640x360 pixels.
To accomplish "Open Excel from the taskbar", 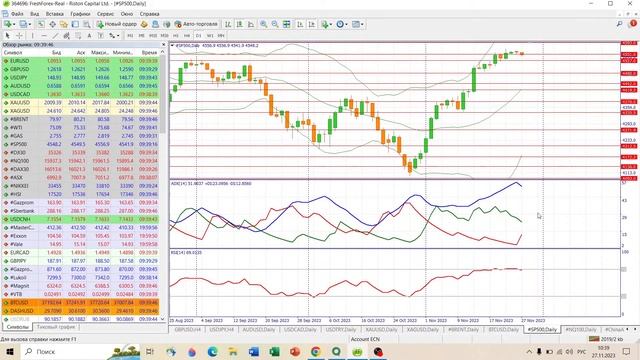I will coord(274,351).
